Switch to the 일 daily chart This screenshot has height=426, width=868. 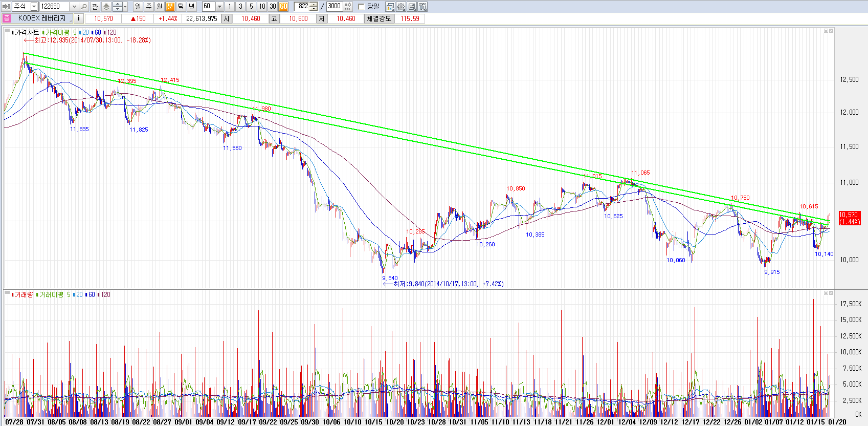click(x=138, y=7)
